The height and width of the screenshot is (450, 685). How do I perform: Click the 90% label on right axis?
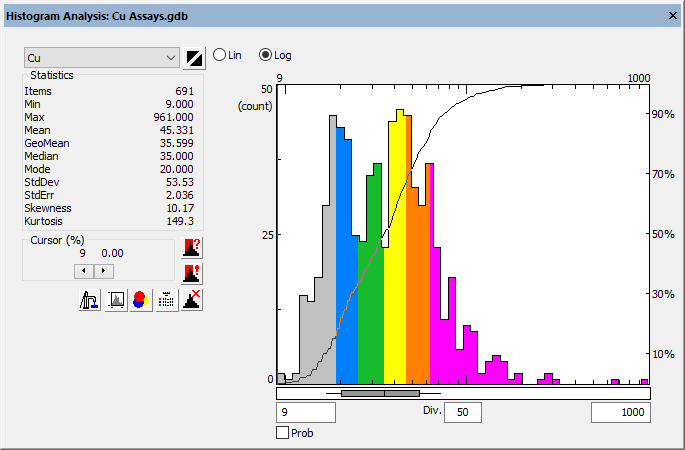tap(663, 114)
